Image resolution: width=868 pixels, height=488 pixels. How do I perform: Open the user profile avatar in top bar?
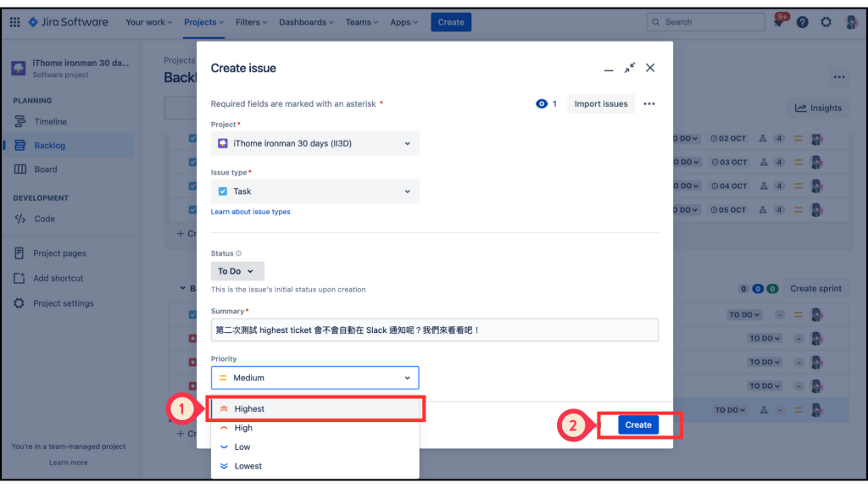pos(851,22)
